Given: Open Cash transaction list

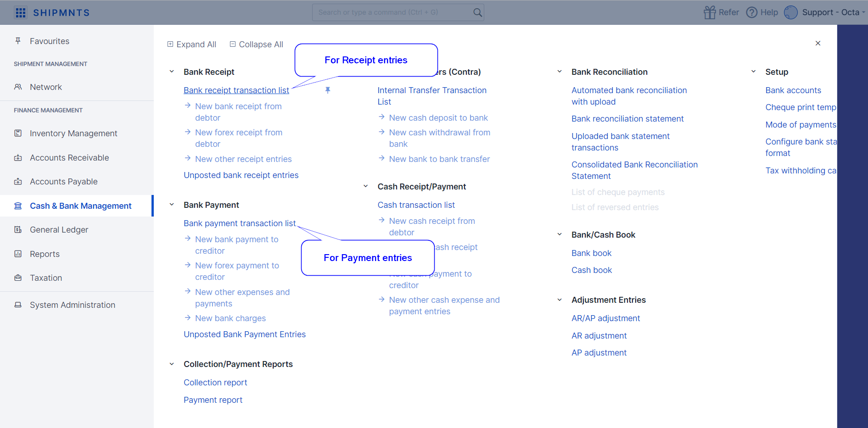Looking at the screenshot, I should 416,205.
